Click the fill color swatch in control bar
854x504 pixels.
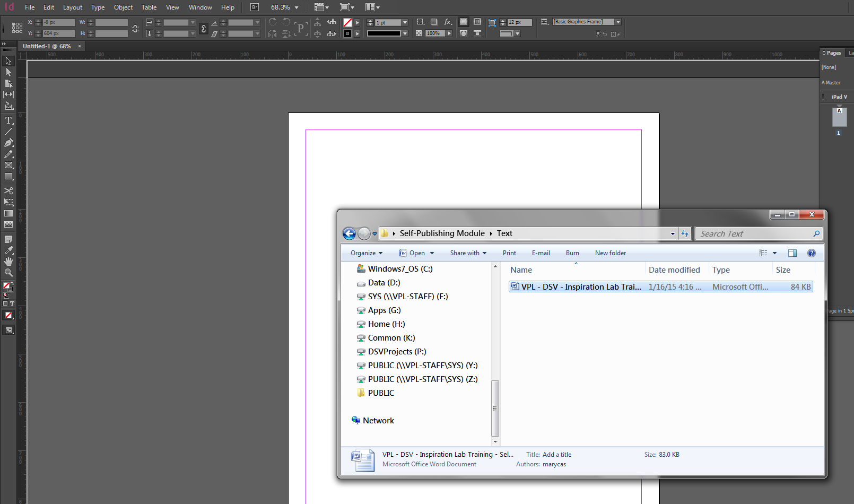point(347,22)
